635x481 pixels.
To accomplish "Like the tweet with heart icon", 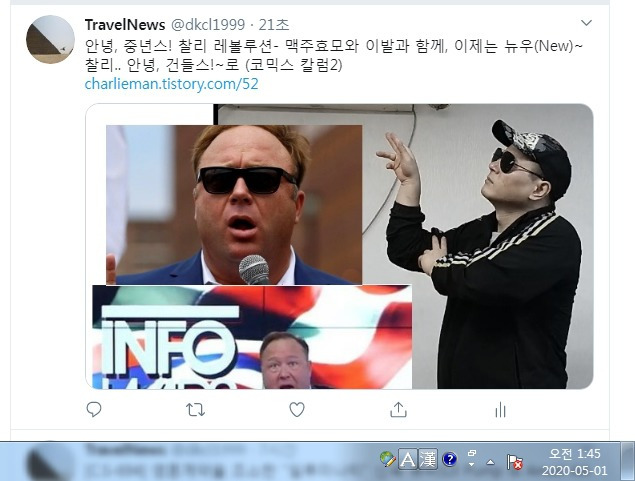I will click(297, 410).
